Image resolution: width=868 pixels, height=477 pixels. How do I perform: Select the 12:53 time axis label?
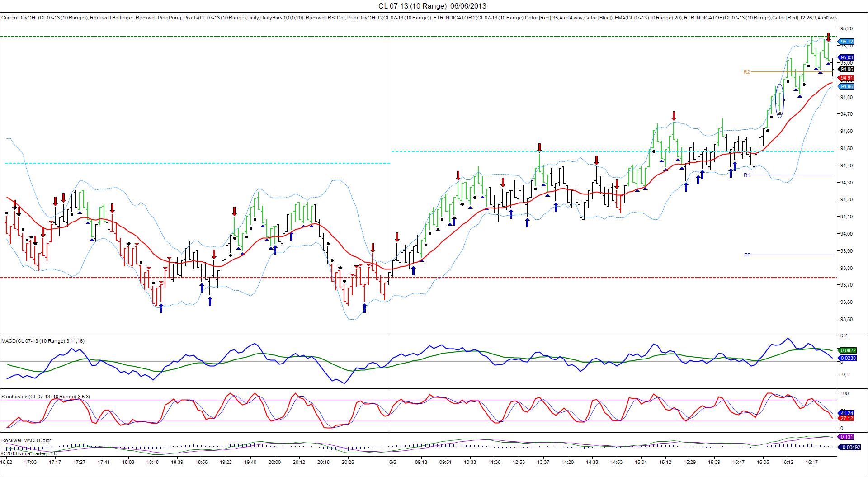(519, 462)
